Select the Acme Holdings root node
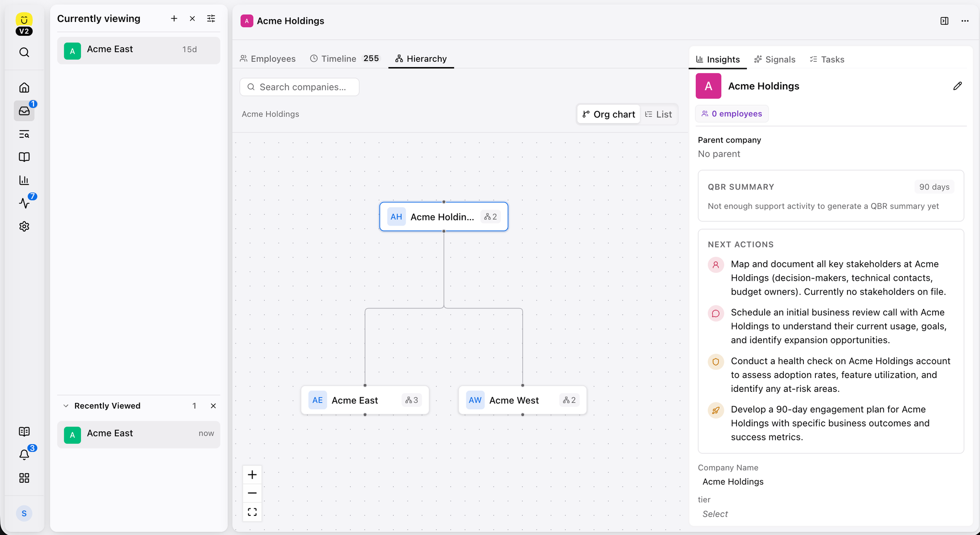The height and width of the screenshot is (535, 980). pos(444,217)
